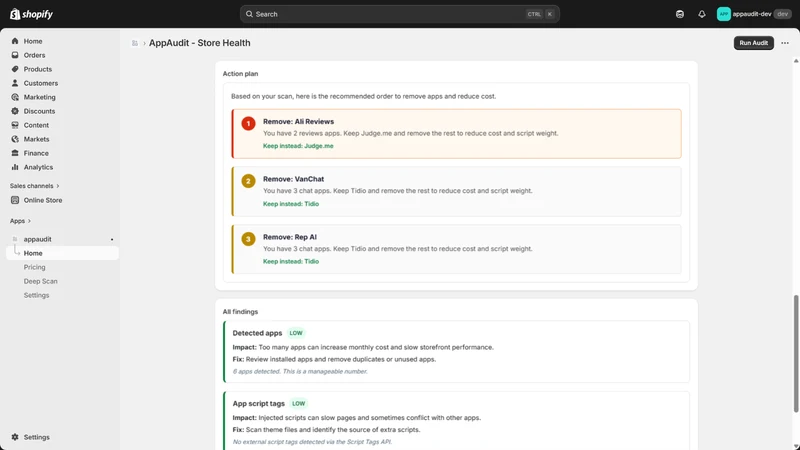Open the more actions ellipsis menu

click(785, 43)
